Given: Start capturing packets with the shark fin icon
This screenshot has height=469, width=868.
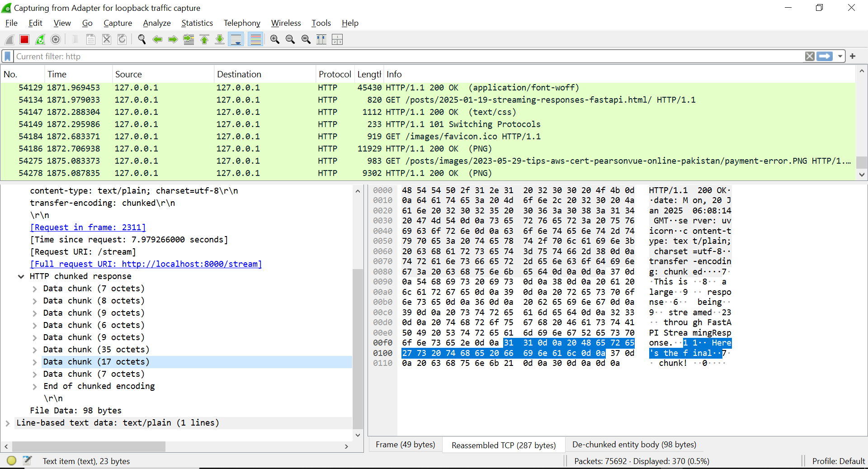Looking at the screenshot, I should 9,40.
